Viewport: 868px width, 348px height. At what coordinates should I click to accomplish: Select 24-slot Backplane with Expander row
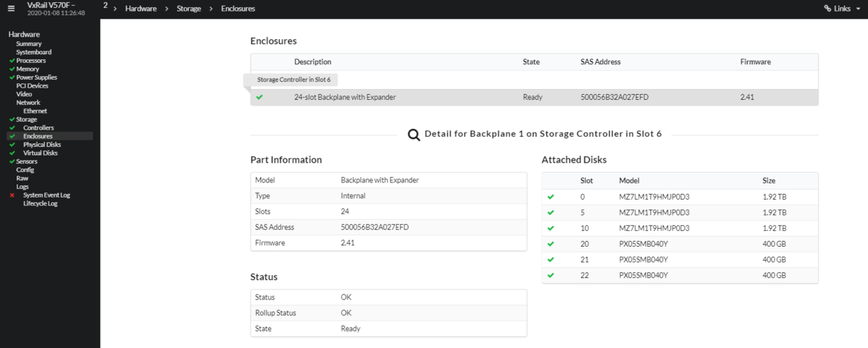pyautogui.click(x=535, y=97)
